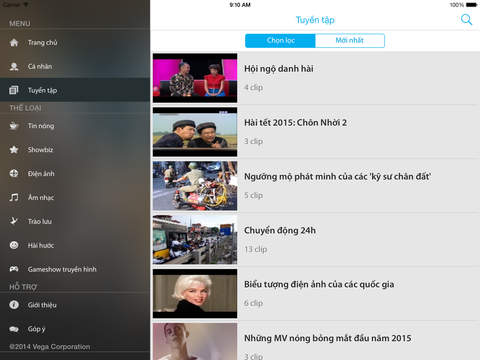Viewport: 480px width, 360px height.
Task: Click the Gameshow gamepad icon
Action: (x=14, y=269)
